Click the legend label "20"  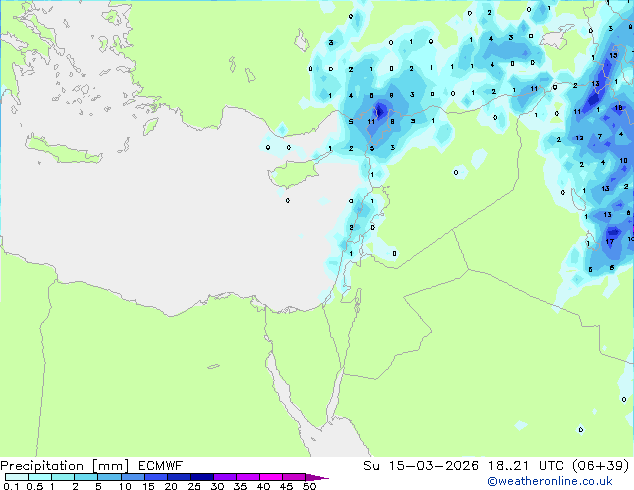(171, 486)
